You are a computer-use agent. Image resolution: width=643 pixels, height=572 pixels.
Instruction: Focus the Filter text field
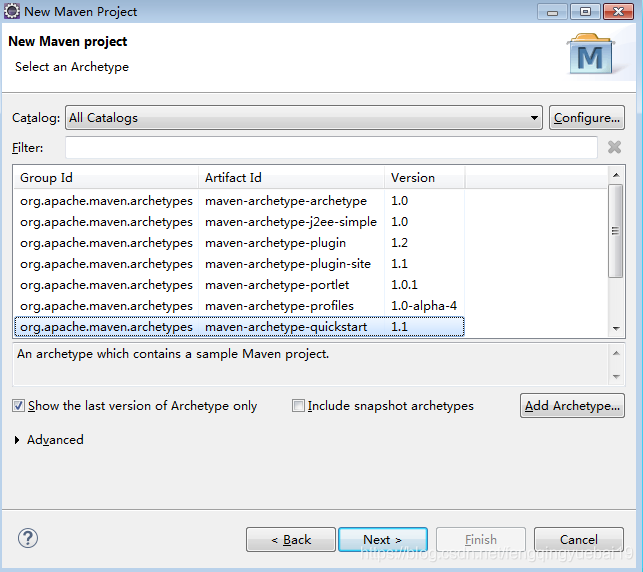tap(331, 148)
